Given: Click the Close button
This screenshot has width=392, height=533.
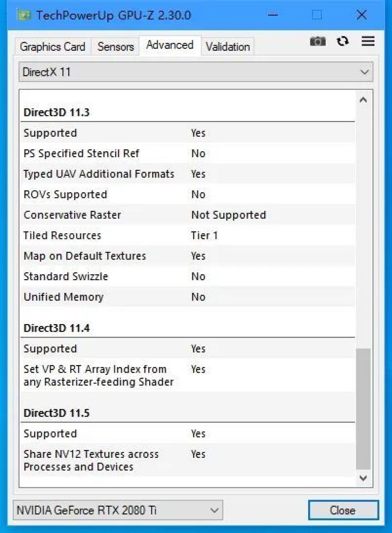Looking at the screenshot, I should click(343, 510).
